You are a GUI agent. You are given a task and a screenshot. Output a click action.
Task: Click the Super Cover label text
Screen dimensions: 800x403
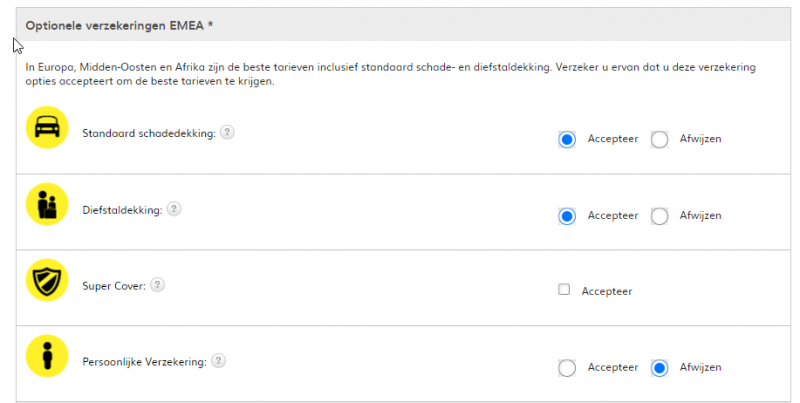pos(114,286)
